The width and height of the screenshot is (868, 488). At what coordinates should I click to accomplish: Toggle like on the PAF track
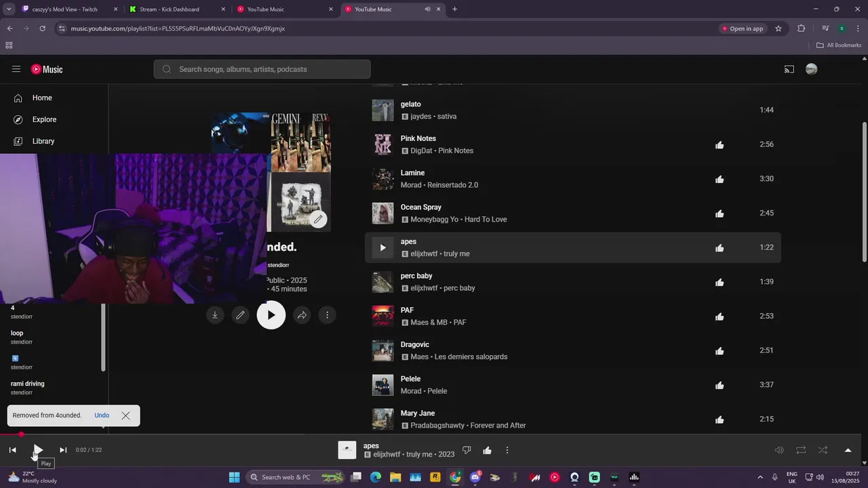click(x=719, y=317)
